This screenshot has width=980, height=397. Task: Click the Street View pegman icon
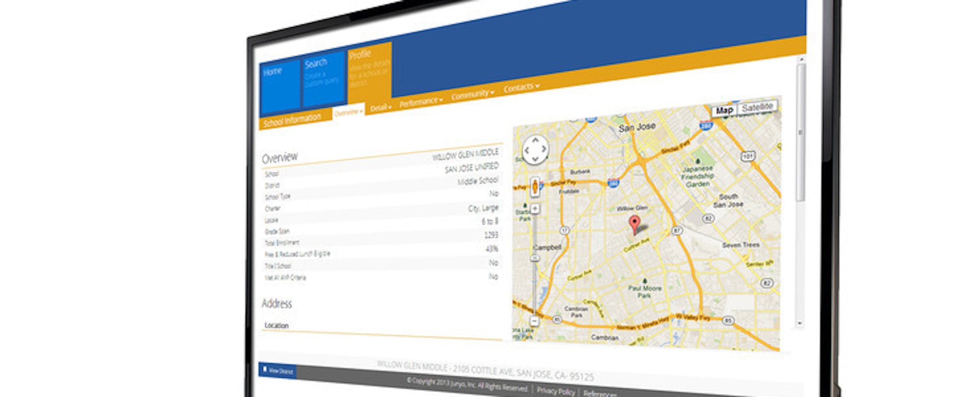(535, 187)
